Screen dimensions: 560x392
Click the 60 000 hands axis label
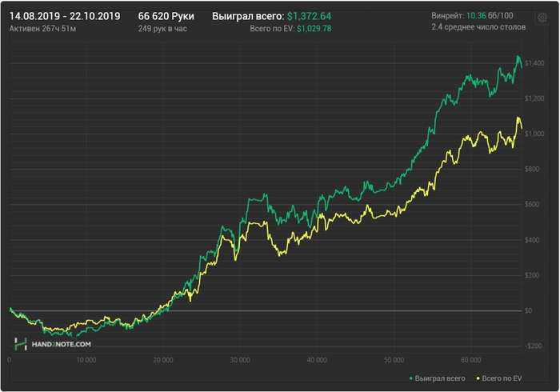tap(470, 359)
